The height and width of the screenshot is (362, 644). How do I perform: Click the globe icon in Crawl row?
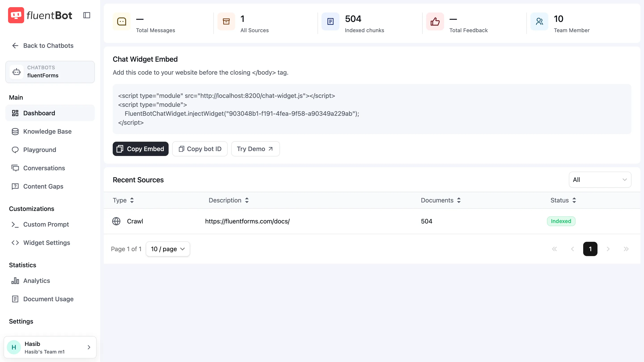pyautogui.click(x=116, y=221)
